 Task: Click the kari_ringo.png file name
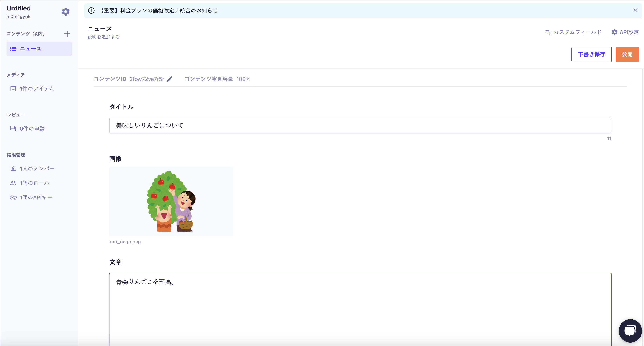125,242
